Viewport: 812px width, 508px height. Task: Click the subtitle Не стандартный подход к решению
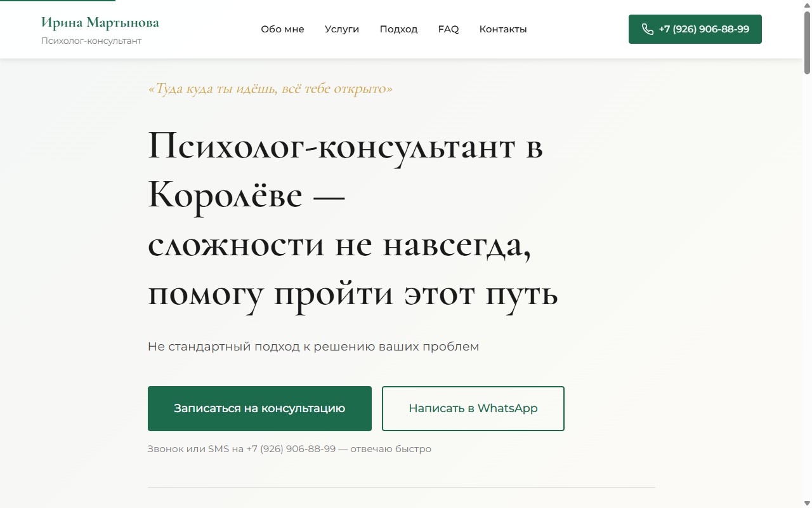click(x=313, y=347)
